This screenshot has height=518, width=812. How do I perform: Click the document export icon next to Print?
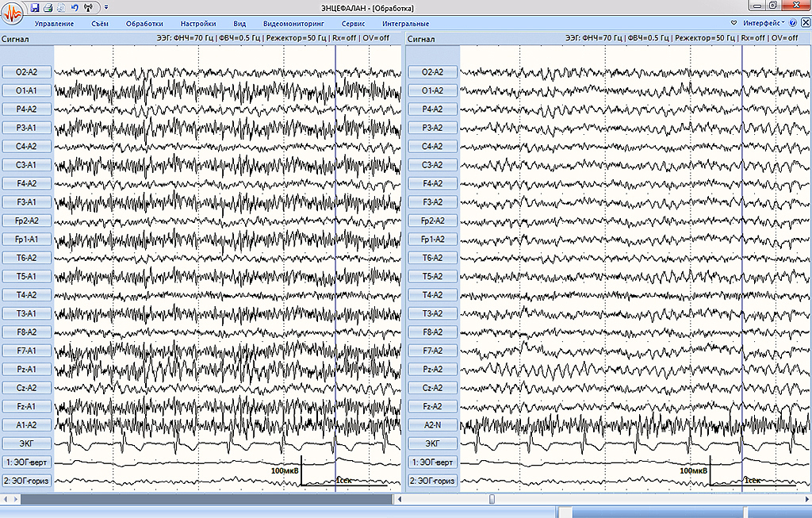pos(61,8)
